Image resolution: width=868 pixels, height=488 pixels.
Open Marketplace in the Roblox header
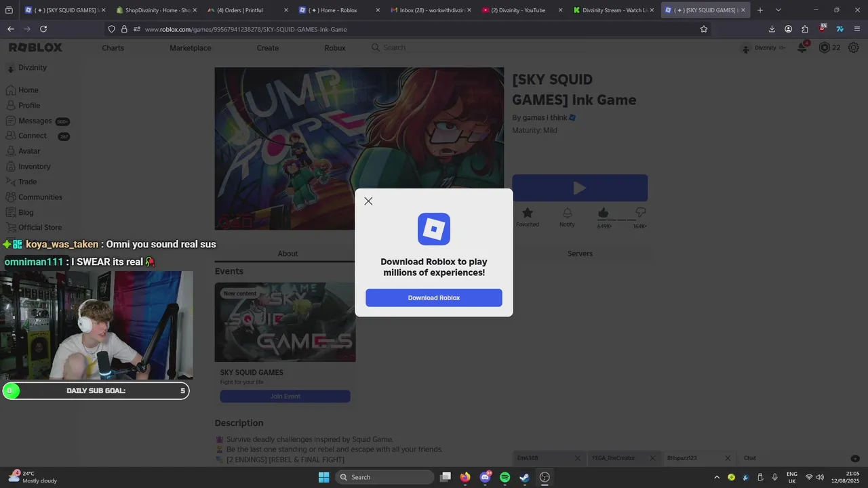point(191,48)
